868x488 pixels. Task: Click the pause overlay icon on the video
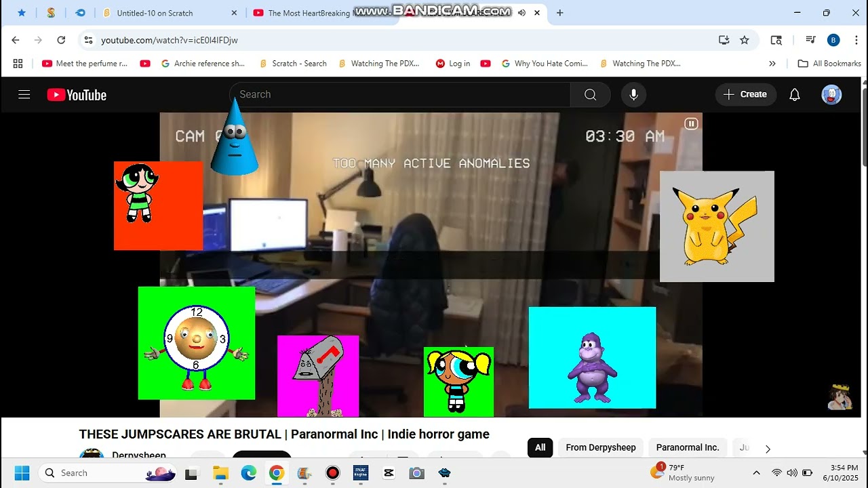691,123
